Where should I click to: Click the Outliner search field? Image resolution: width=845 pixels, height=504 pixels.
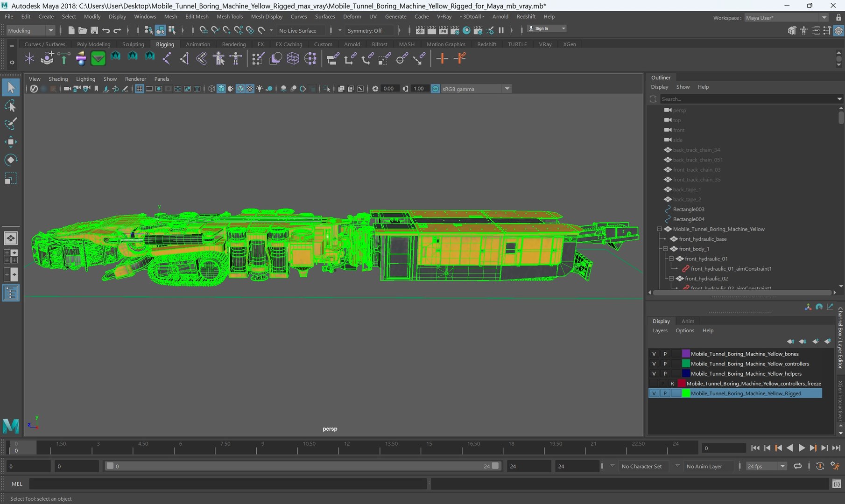(748, 99)
